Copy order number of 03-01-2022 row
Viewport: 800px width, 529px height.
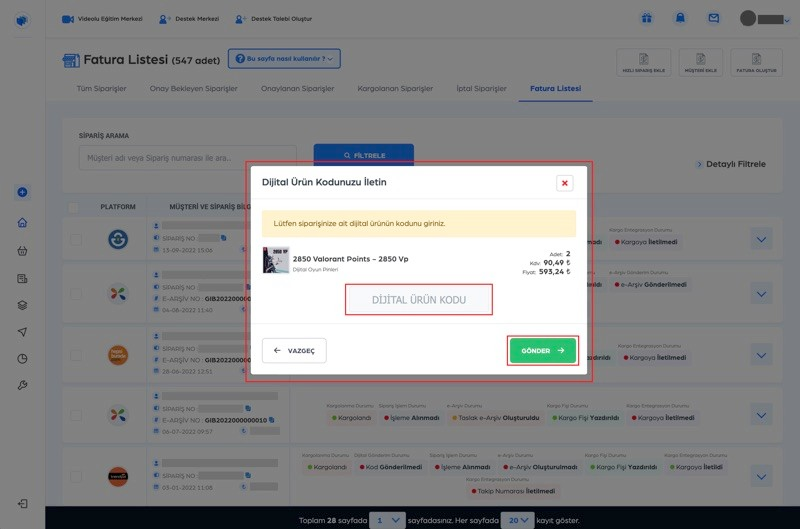tap(248, 475)
